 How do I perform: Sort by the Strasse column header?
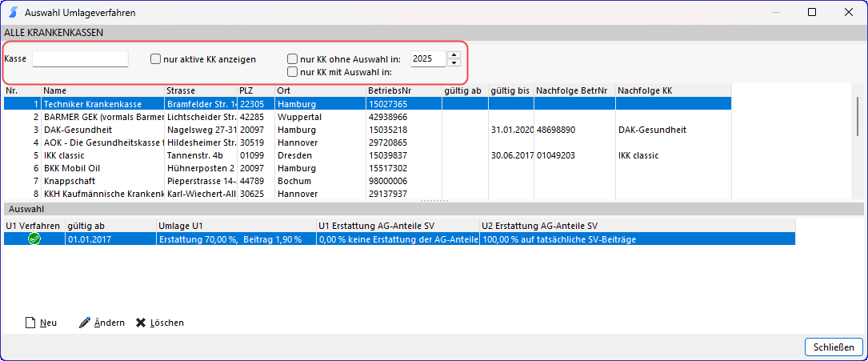pos(202,90)
